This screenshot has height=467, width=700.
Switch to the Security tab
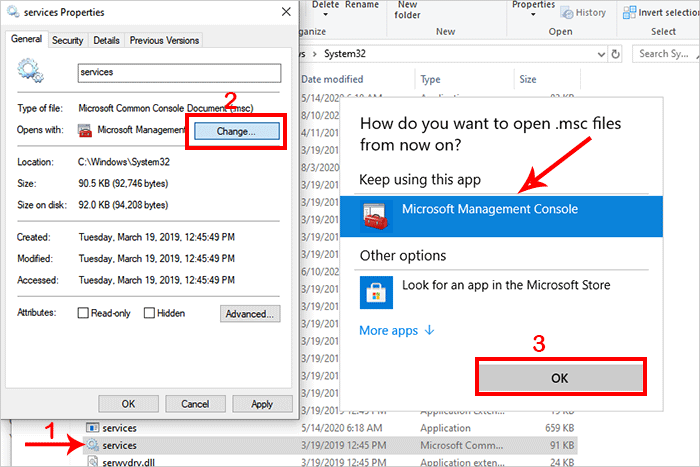pos(67,40)
